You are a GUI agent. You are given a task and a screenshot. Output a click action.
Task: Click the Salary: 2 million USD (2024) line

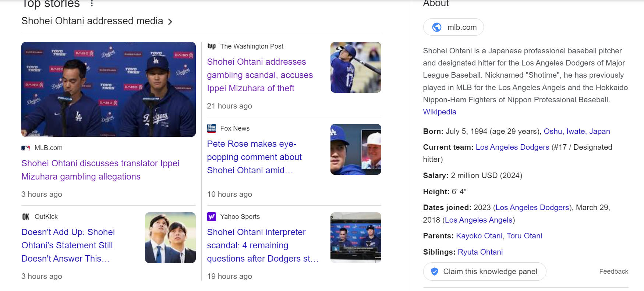(x=473, y=175)
